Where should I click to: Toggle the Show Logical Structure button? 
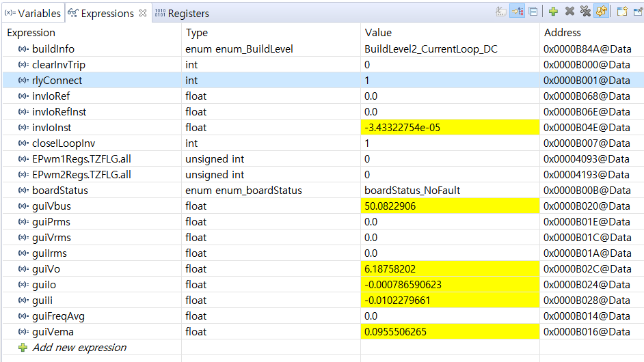[x=517, y=12]
